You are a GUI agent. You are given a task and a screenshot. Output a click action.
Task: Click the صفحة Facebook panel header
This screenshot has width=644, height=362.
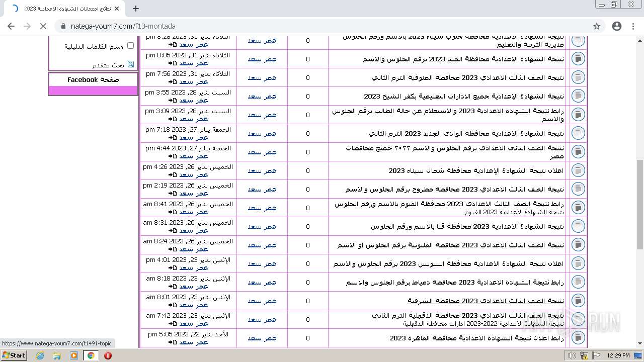[x=93, y=79]
